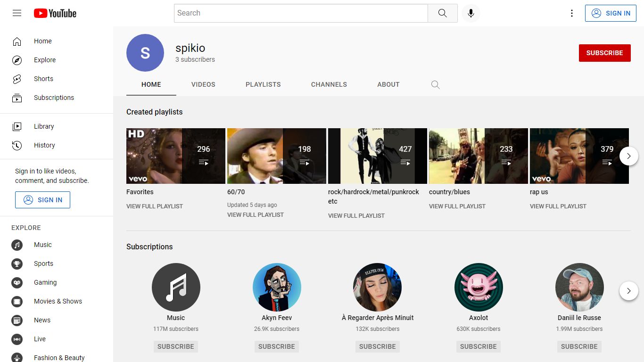
Task: Click the 'Axolot' channel name
Action: 479,318
